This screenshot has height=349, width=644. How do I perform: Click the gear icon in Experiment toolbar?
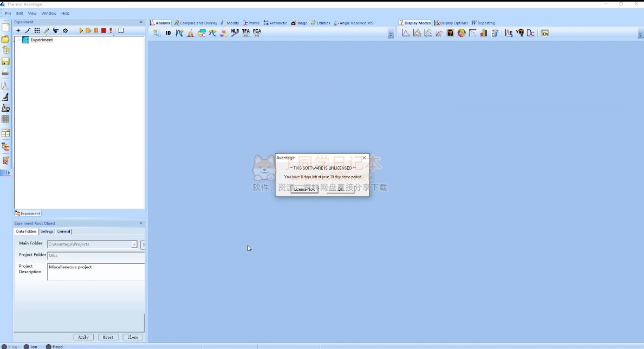66,30
